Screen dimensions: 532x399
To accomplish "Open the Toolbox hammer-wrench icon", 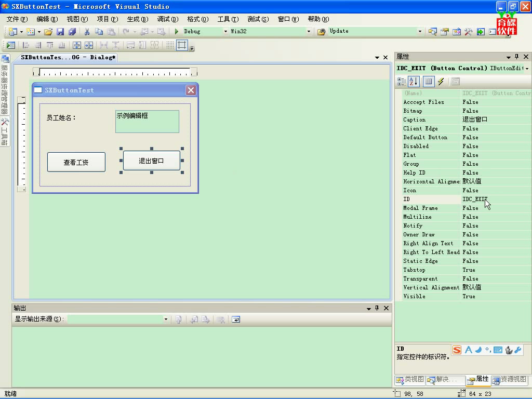I will click(469, 32).
